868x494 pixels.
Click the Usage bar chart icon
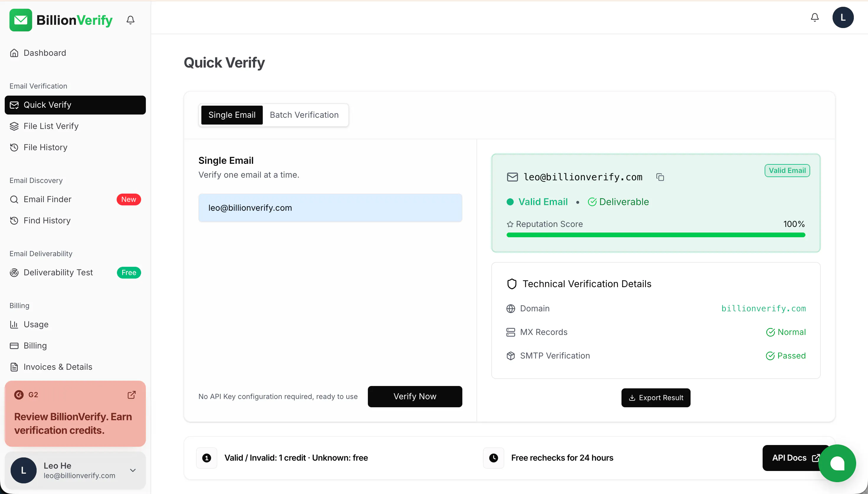pyautogui.click(x=14, y=325)
